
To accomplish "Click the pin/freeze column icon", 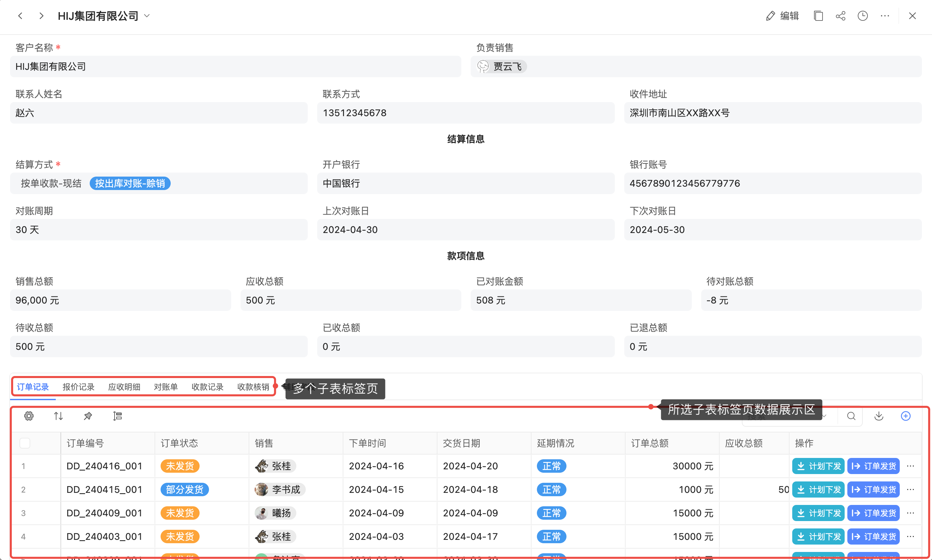I will pos(88,416).
